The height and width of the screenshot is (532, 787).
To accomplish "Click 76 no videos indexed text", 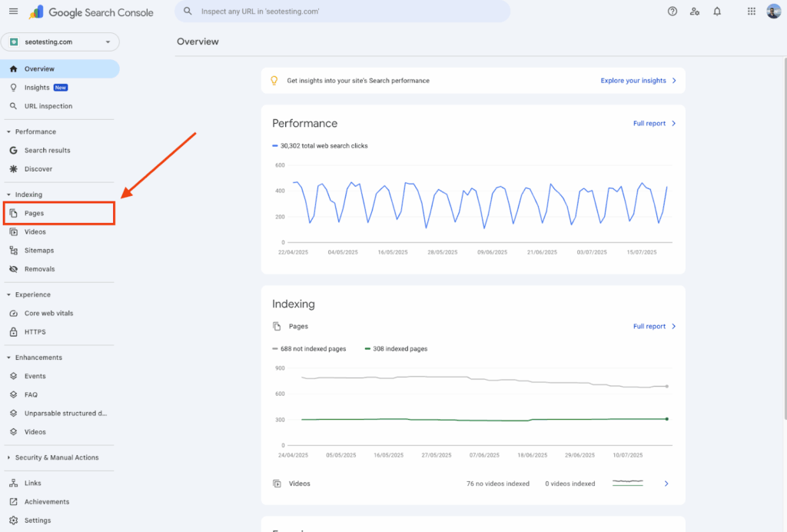I will tap(498, 484).
